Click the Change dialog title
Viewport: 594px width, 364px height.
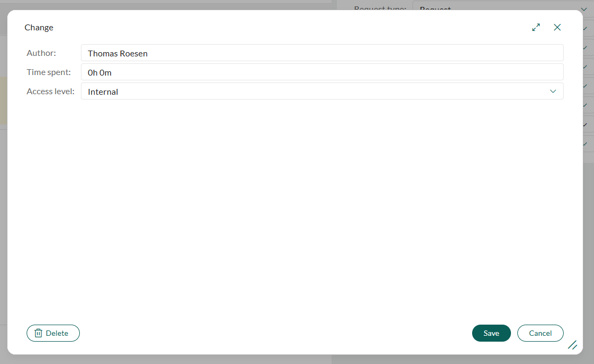coord(39,28)
